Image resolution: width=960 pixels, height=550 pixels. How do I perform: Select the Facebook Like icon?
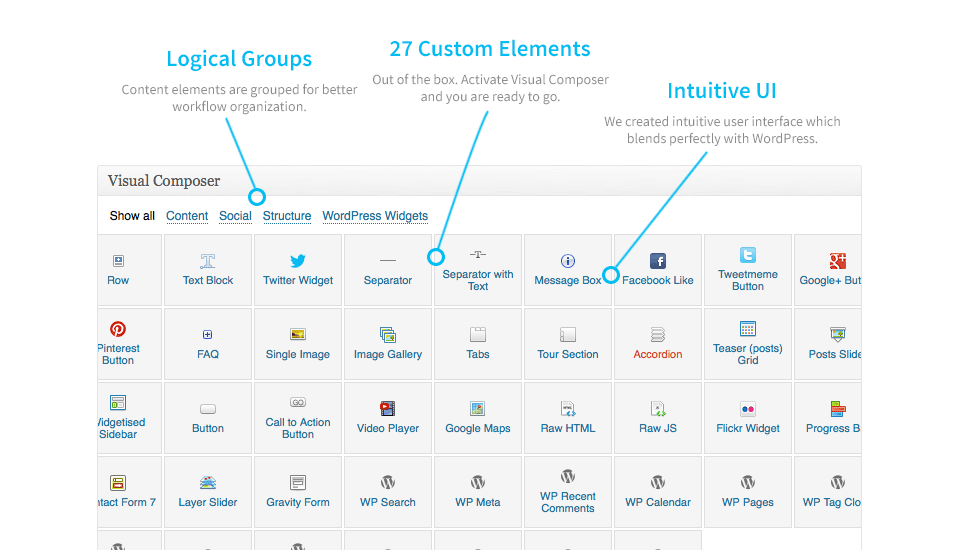coord(658,261)
